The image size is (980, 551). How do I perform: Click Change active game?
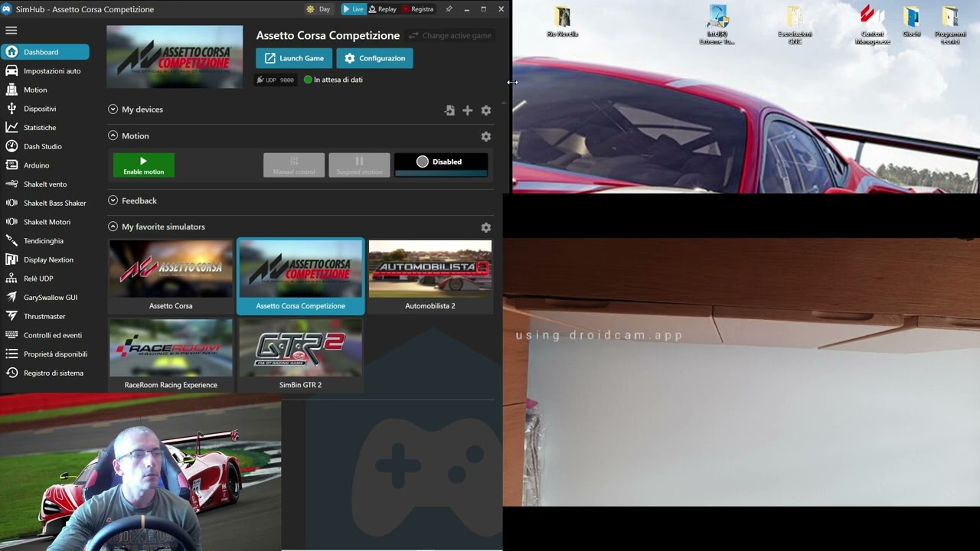tap(449, 36)
